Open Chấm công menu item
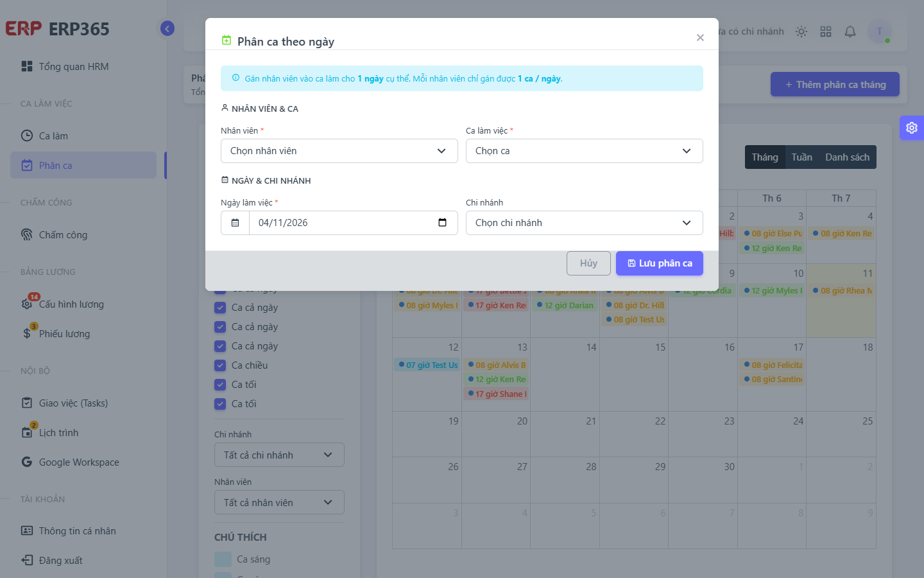Screen dimensions: 924x578 pos(83,234)
